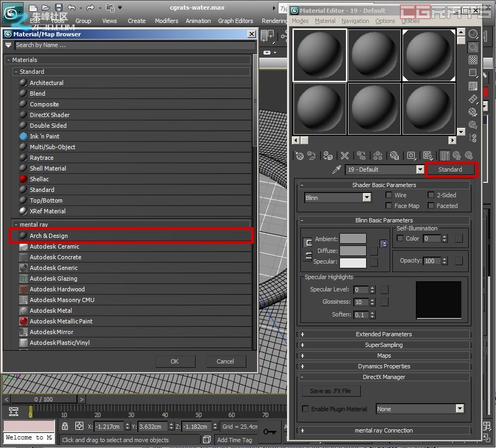Toggle the ambient/diffuse map lock icon
The width and height of the screenshot is (496, 448).
point(384,244)
